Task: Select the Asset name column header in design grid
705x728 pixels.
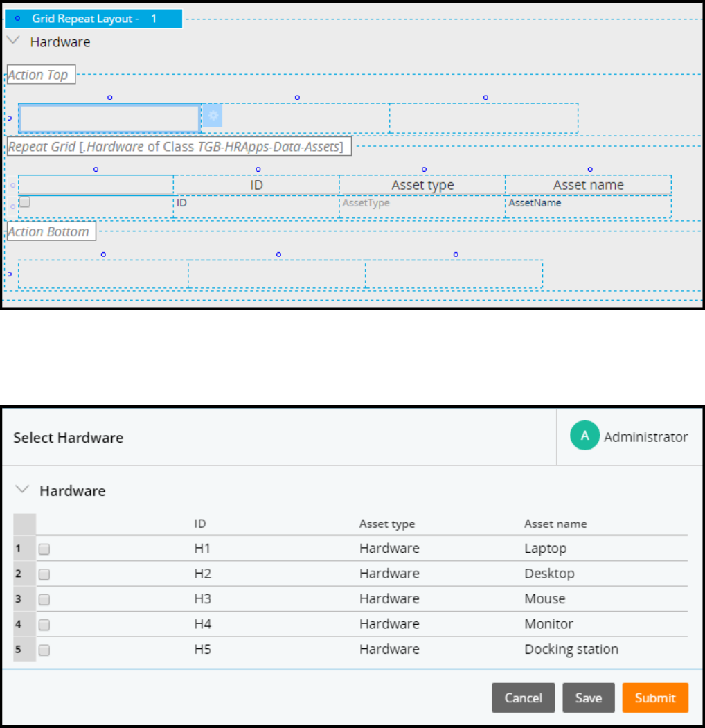Action: point(588,185)
